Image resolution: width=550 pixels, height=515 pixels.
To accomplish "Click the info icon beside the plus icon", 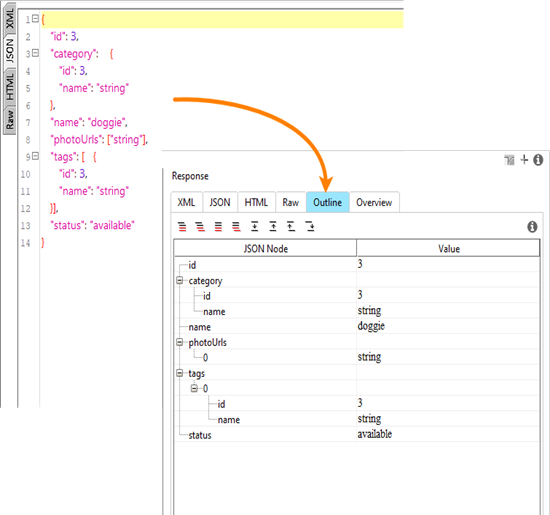I will pyautogui.click(x=538, y=160).
